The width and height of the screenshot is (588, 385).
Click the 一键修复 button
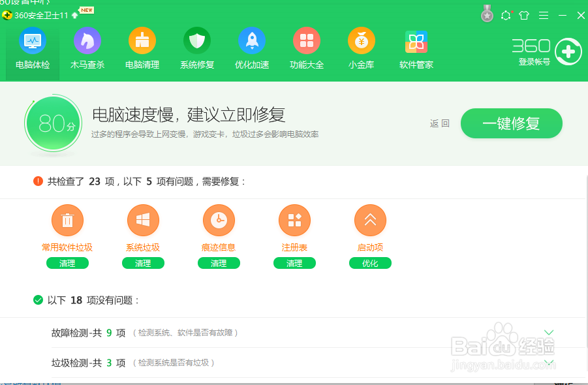click(x=511, y=123)
